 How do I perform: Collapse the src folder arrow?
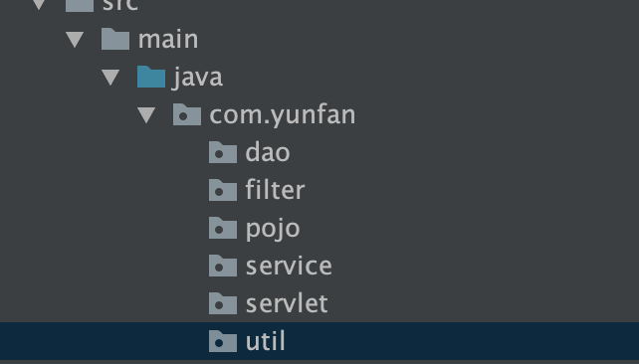39,4
